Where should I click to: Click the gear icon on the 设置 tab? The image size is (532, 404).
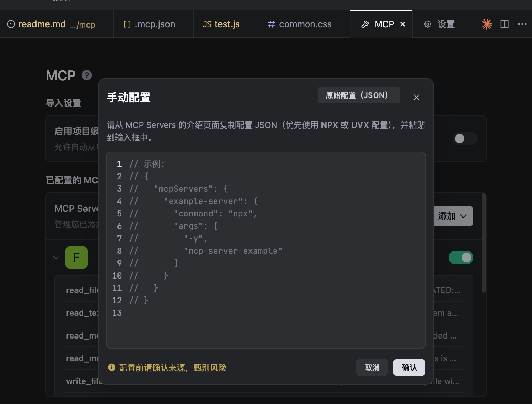428,24
